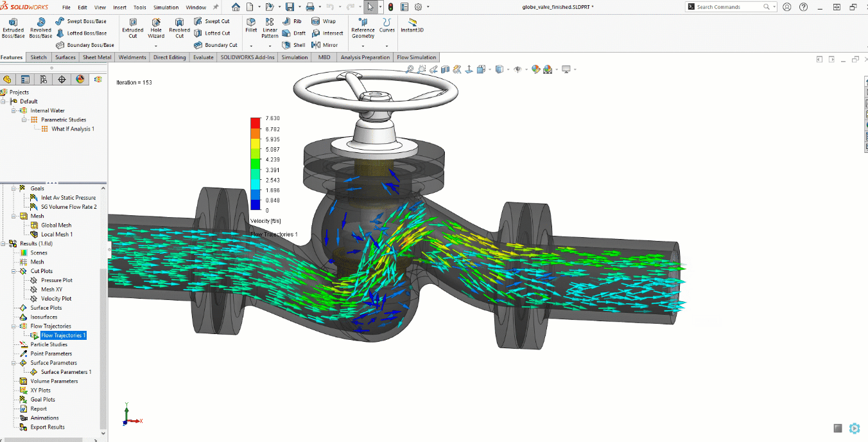Screen dimensions: 868x442
Task: Click the Lofted Cut tool
Action: pos(212,33)
